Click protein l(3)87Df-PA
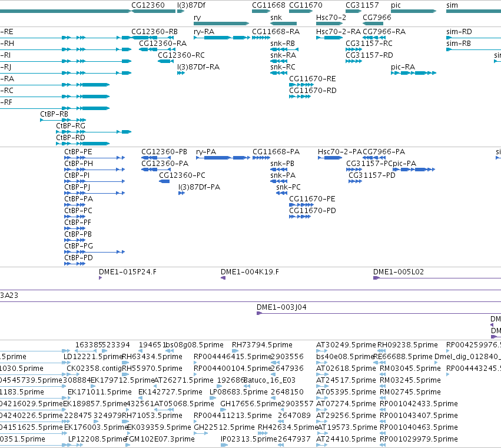This screenshot has width=501, height=448. tap(200, 187)
